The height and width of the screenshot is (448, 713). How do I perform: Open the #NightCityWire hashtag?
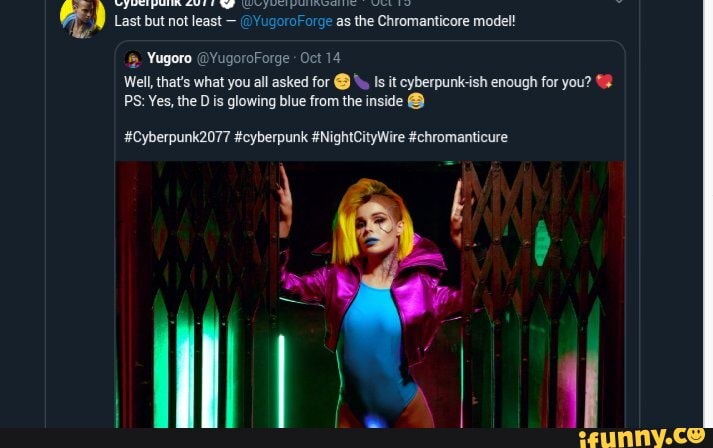coord(357,137)
